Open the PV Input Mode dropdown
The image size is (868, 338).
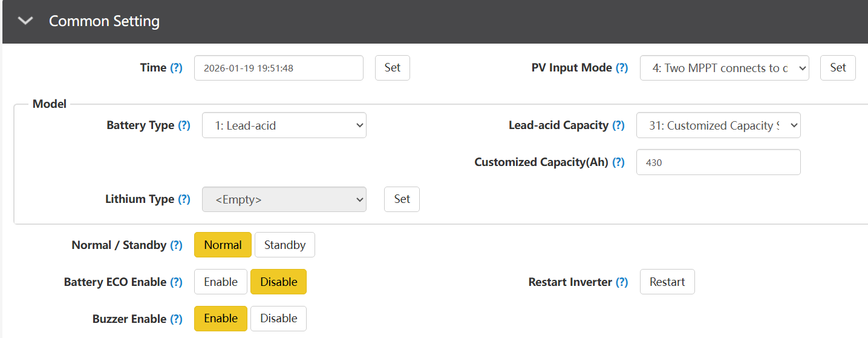724,68
